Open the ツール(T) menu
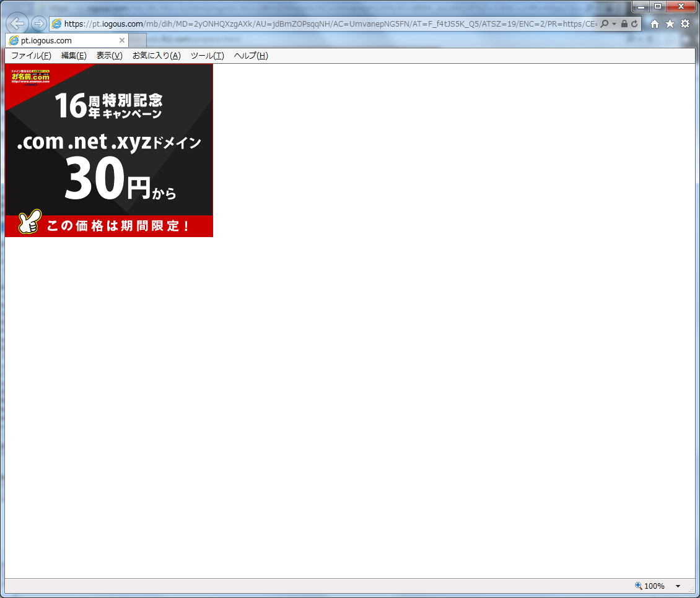The image size is (700, 598). [x=207, y=55]
